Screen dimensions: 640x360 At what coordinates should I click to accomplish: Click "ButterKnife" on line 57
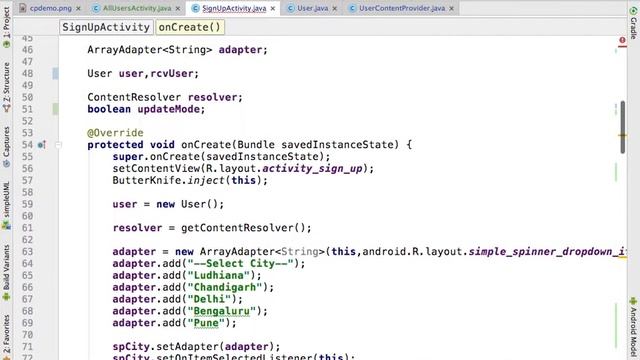coord(147,180)
